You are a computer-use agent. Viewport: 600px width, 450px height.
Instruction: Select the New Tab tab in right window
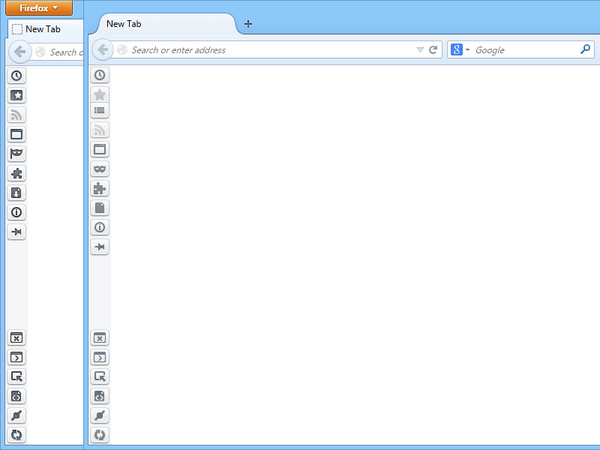(x=165, y=24)
